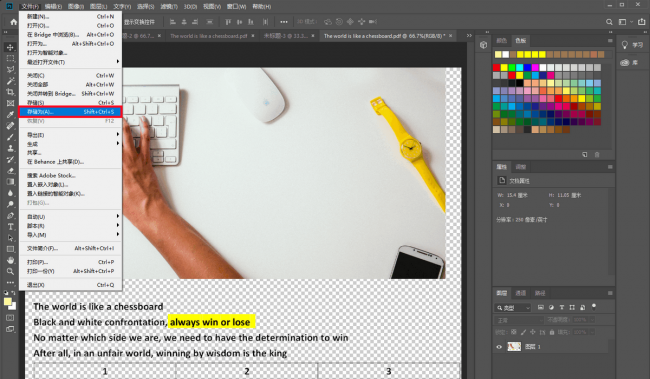Open the search icon at top right
This screenshot has width=650, height=379.
609,22
